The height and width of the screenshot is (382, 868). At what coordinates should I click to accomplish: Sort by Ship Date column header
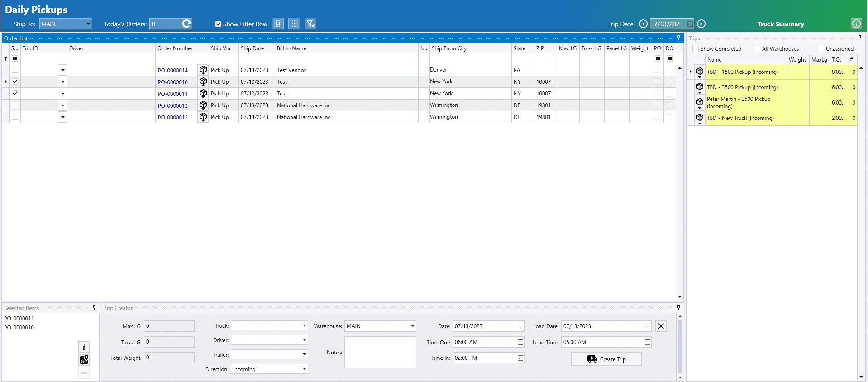tap(252, 48)
